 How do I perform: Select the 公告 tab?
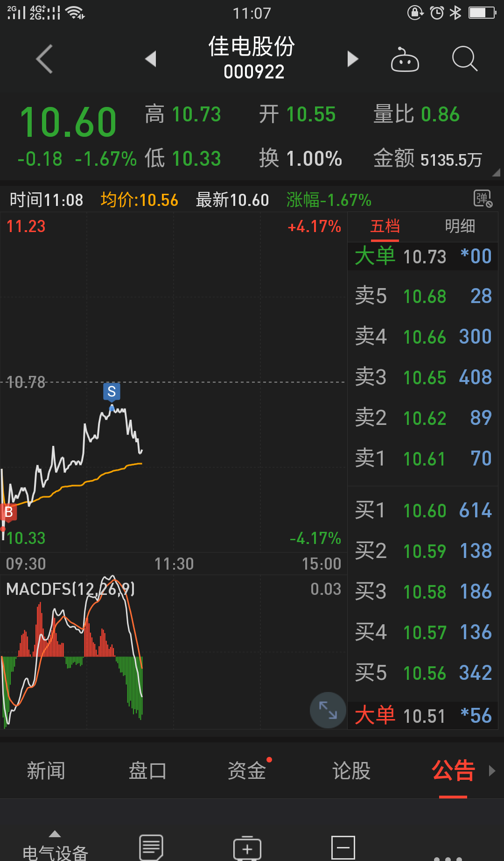[x=453, y=771]
